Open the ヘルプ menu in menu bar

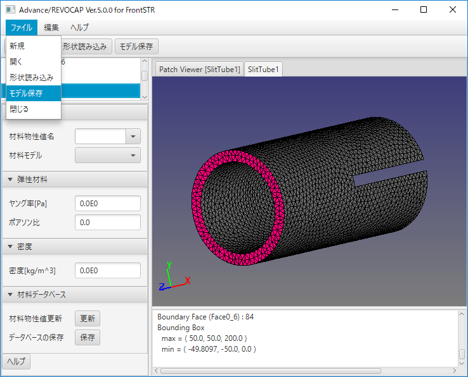pos(79,27)
